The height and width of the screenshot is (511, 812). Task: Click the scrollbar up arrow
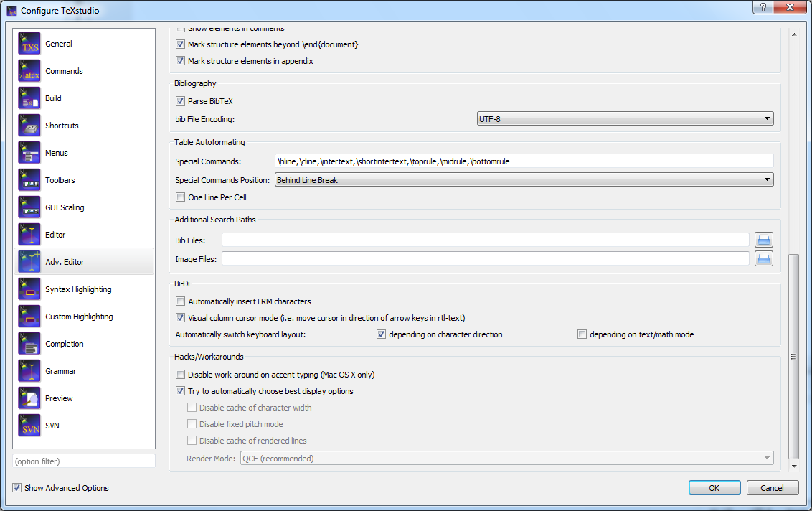[794, 34]
